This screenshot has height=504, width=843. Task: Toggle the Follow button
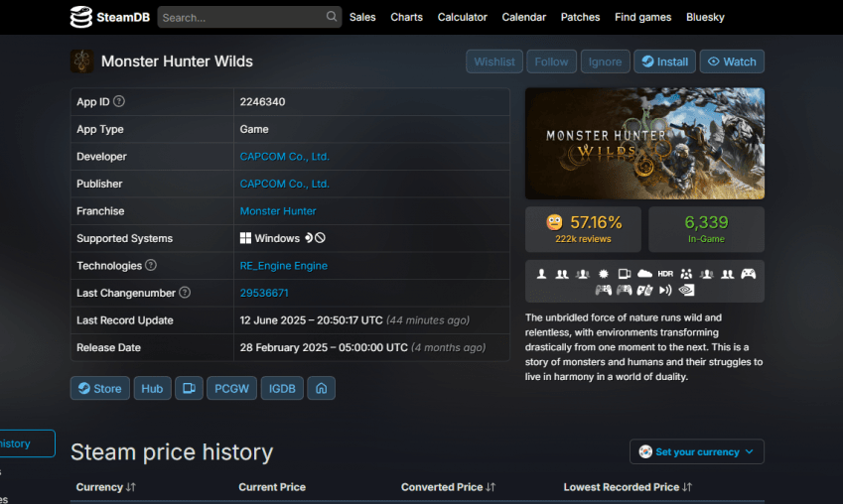pyautogui.click(x=552, y=62)
